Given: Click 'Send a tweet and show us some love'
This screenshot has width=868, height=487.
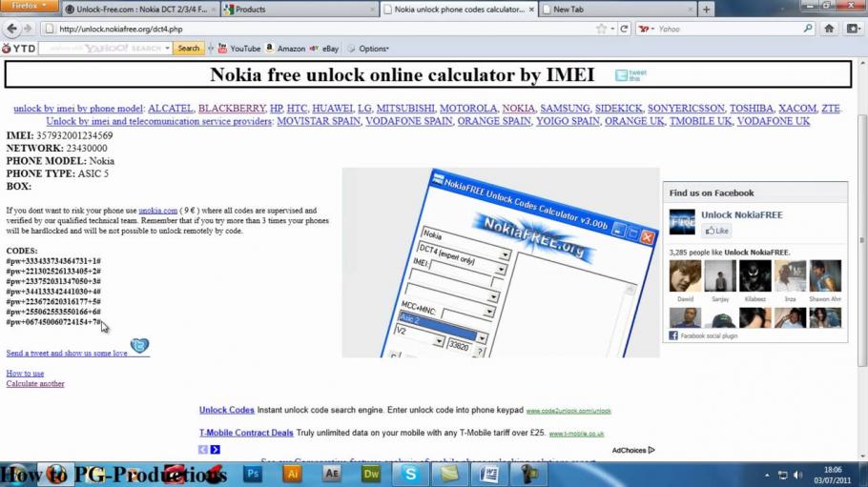Looking at the screenshot, I should click(67, 353).
